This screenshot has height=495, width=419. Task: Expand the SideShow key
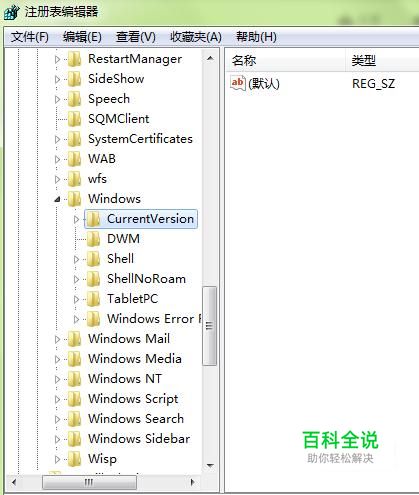57,80
